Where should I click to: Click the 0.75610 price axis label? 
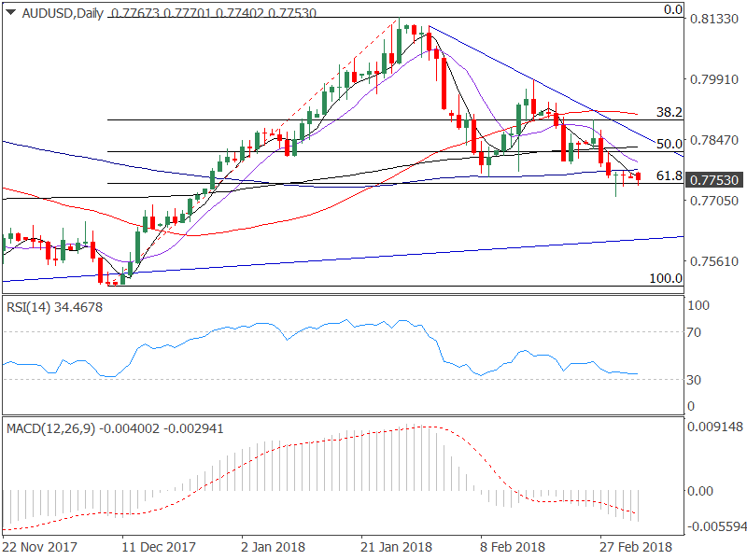tap(714, 261)
